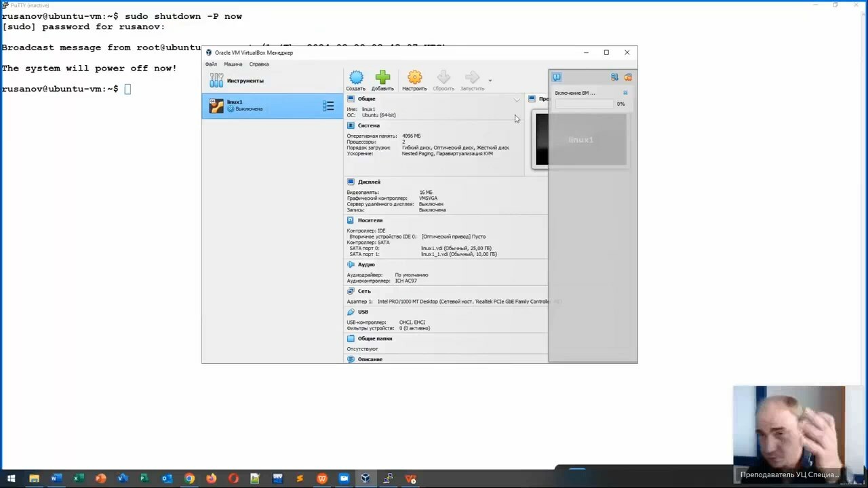Click the Дисплей monitor icon
The image size is (868, 488).
351,182
